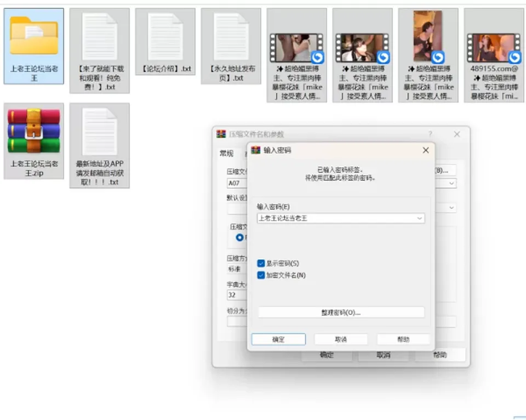The height and width of the screenshot is (420, 526).
Task: Click 帮助 in the 压缩文件名和参数 dialog
Action: click(x=440, y=355)
